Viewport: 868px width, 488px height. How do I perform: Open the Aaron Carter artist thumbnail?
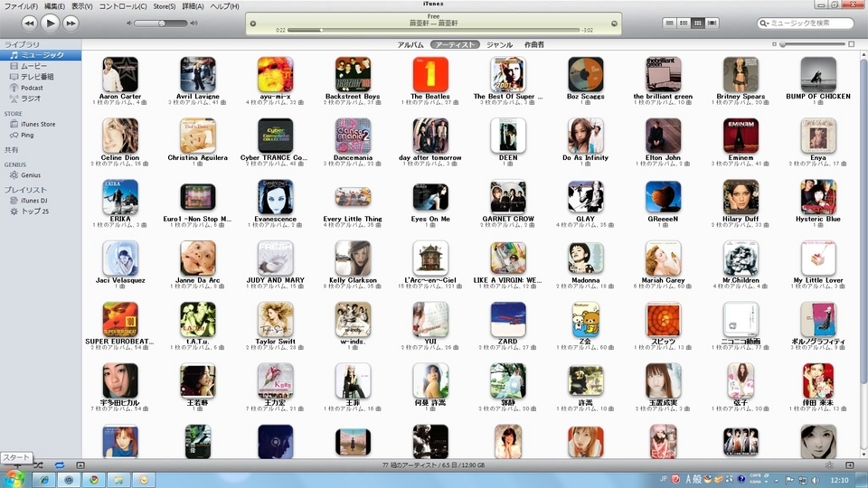point(120,74)
